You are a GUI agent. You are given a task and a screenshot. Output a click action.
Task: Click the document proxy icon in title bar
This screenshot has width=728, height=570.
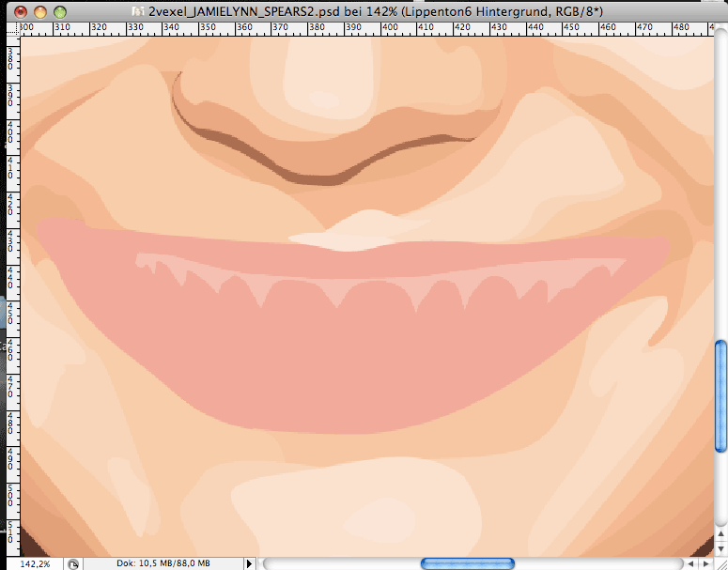tap(138, 11)
